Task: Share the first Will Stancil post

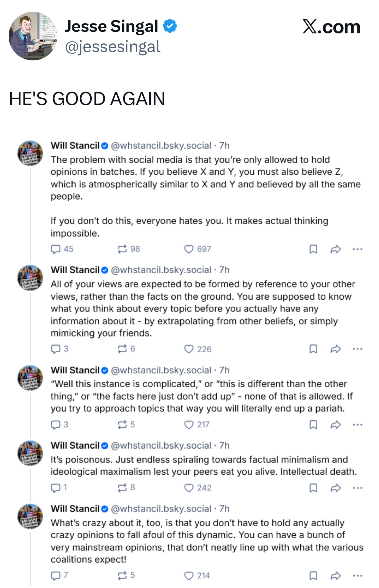Action: 335,249
